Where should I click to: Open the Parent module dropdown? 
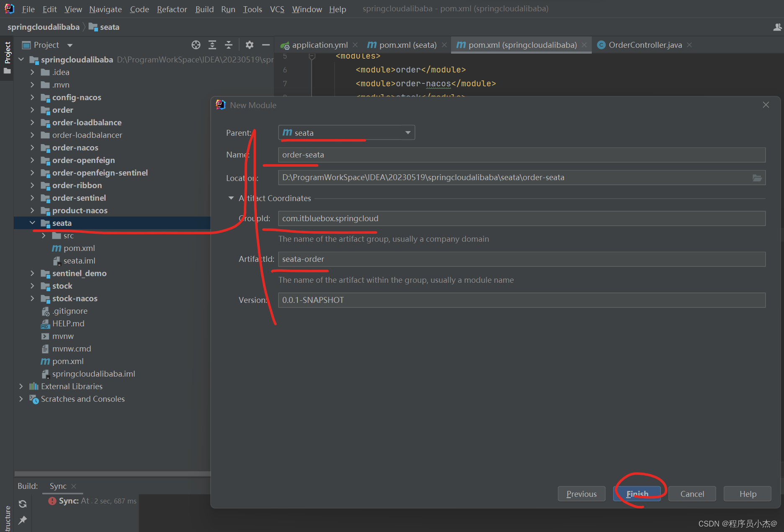[x=346, y=133]
